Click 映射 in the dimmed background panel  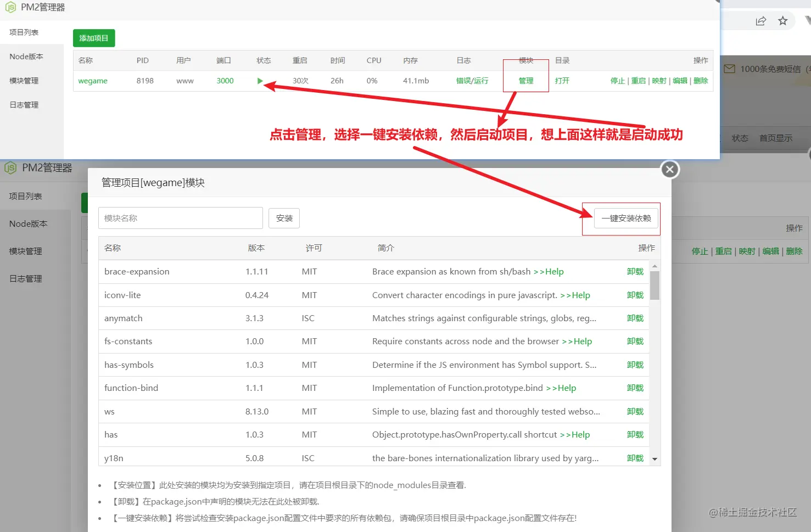(747, 251)
